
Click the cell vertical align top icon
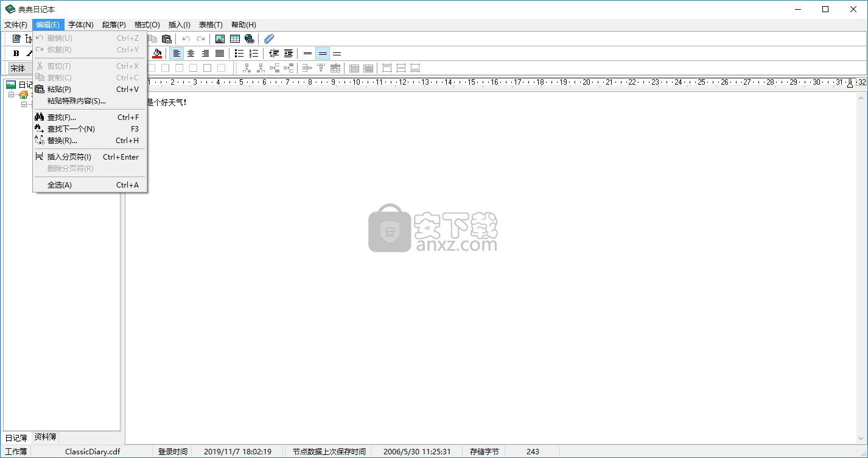pyautogui.click(x=387, y=68)
